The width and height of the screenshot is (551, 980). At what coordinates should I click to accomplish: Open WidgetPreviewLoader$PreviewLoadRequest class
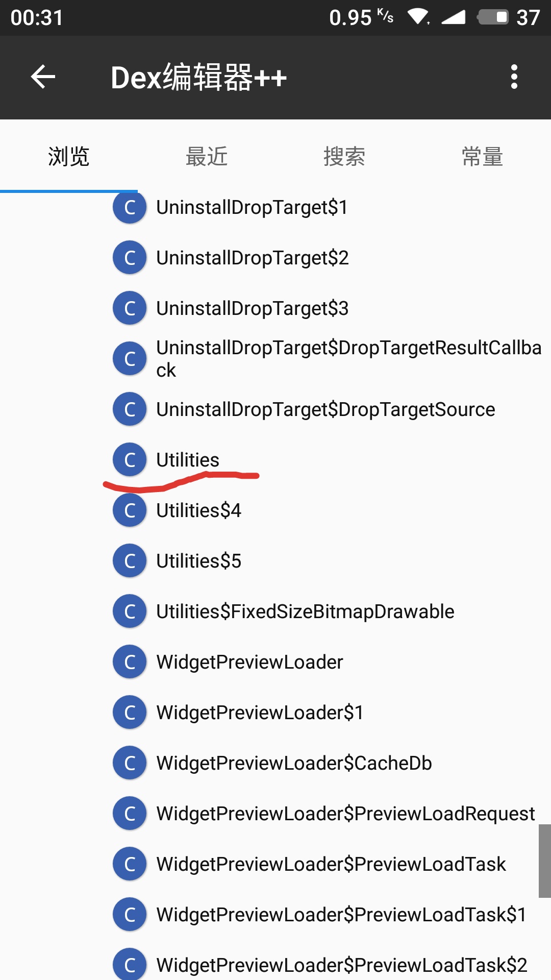coord(345,814)
